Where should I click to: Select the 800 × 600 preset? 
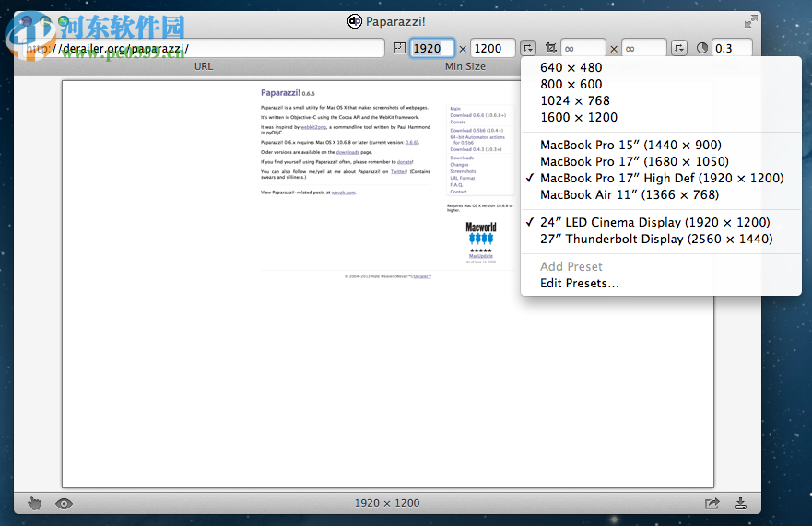click(661, 84)
